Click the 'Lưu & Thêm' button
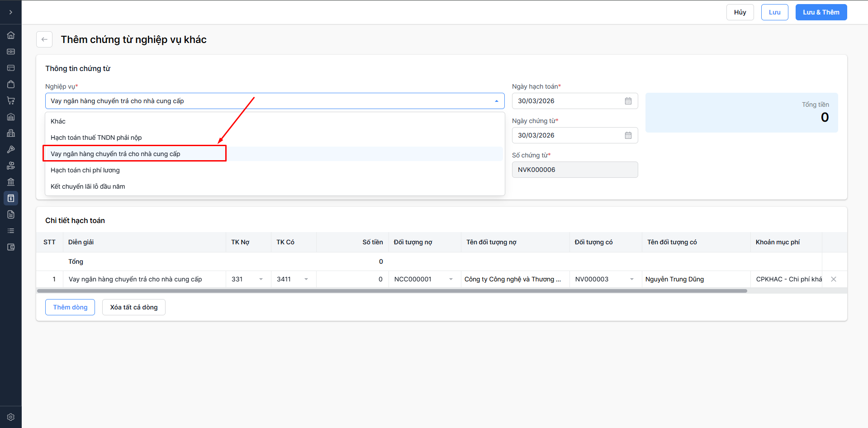Viewport: 868px width, 428px height. click(x=821, y=12)
